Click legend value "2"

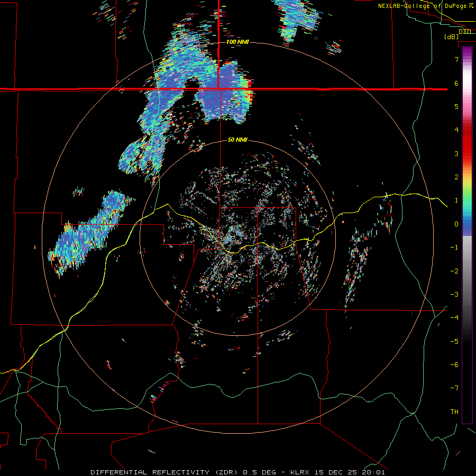456,177
